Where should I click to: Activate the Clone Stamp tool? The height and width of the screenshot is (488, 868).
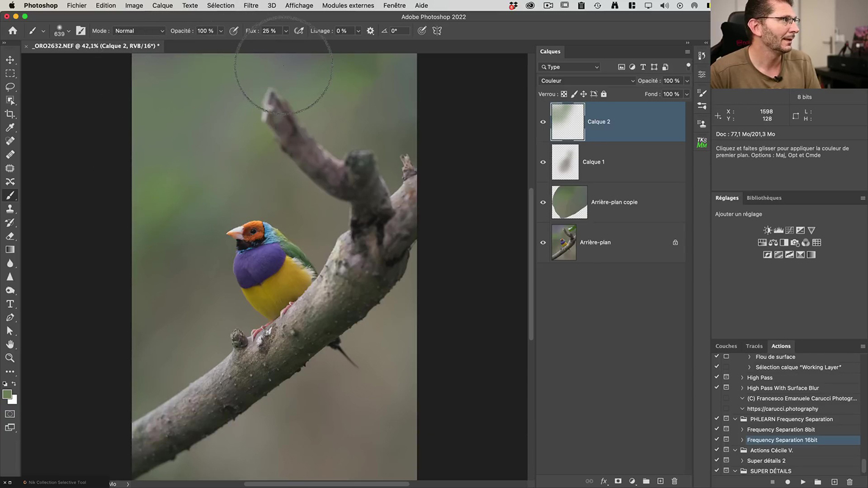tap(10, 209)
